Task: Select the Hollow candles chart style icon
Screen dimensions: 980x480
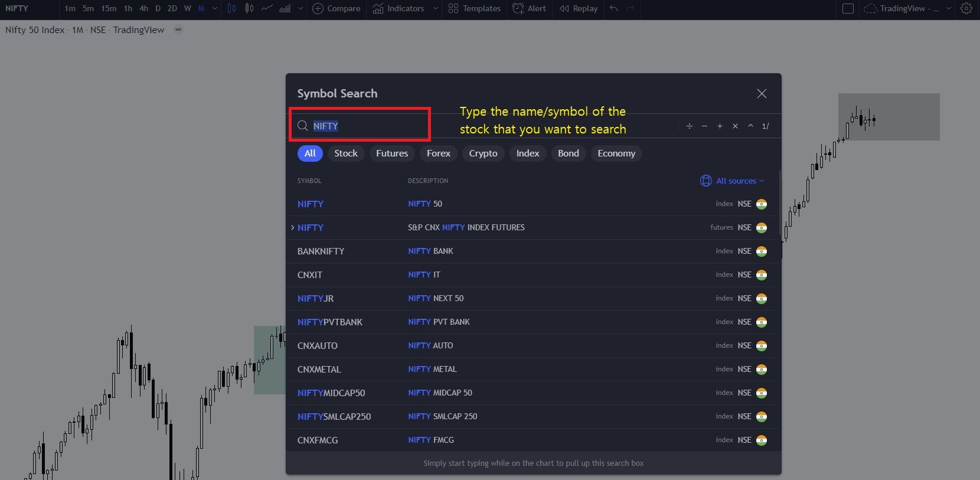Action: (250, 8)
